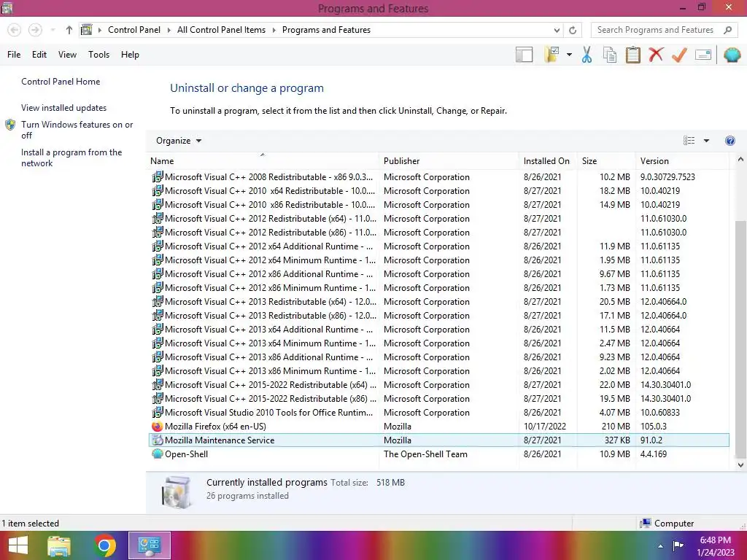Go forward with the Forward arrow
The image size is (747, 560).
[35, 30]
